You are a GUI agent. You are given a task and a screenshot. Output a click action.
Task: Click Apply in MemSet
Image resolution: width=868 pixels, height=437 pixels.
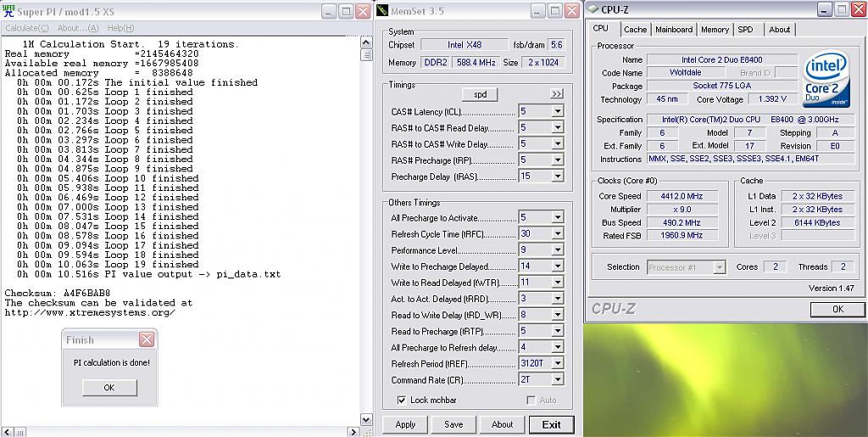405,424
